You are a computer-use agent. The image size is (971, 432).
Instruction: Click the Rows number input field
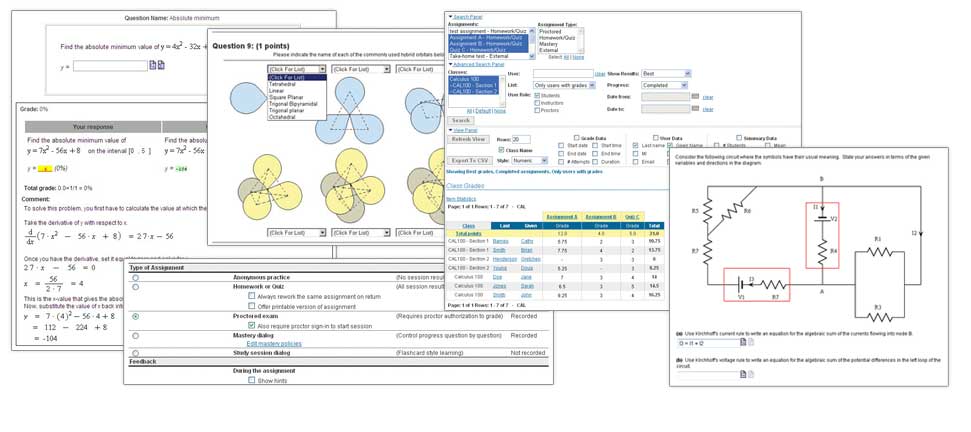[x=521, y=139]
